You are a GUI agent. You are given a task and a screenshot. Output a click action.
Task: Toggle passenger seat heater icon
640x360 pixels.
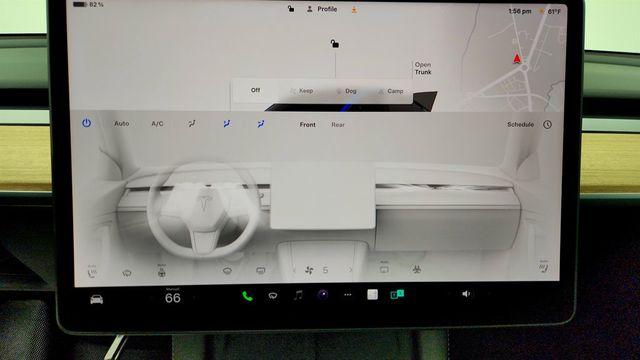pos(543,267)
